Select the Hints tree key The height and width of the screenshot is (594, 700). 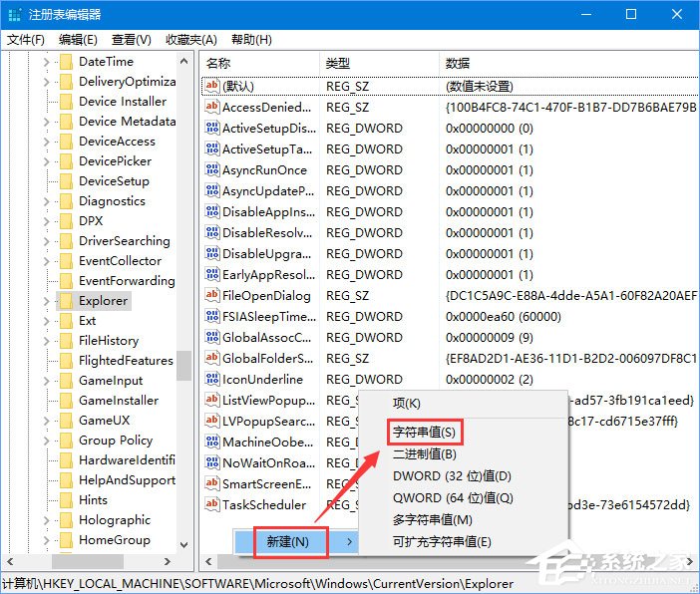coord(94,500)
